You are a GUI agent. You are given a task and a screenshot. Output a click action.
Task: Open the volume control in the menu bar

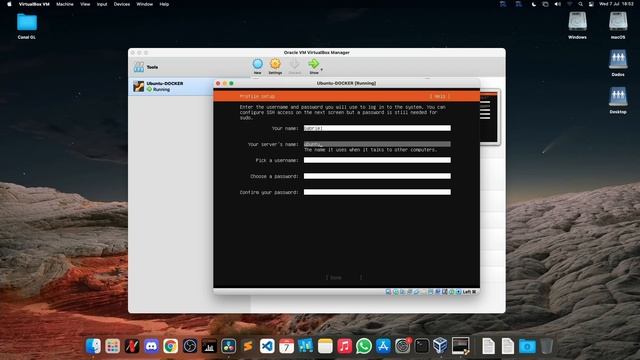558,4
